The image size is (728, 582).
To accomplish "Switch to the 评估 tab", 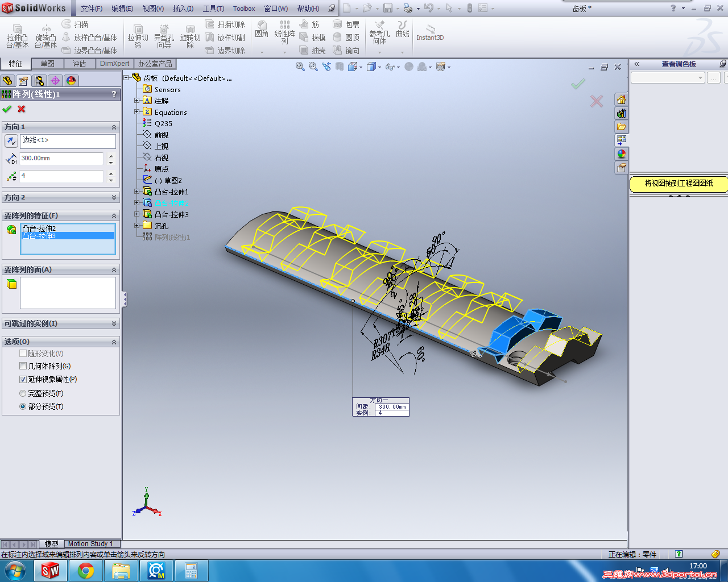I will (80, 64).
